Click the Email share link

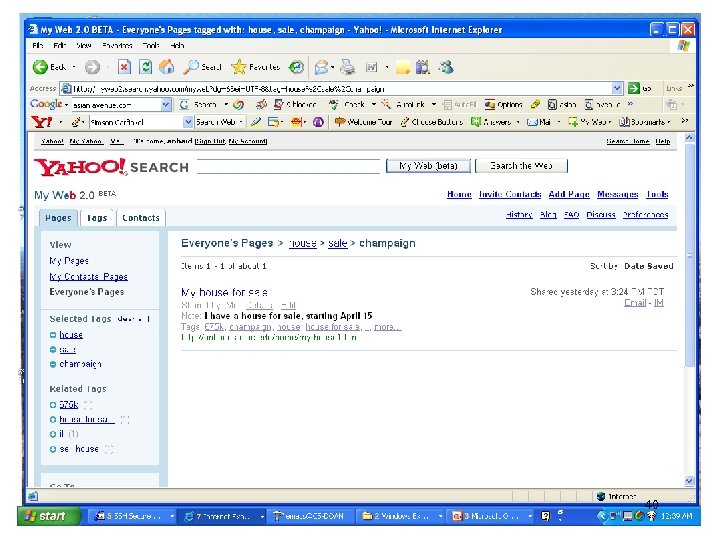click(635, 303)
